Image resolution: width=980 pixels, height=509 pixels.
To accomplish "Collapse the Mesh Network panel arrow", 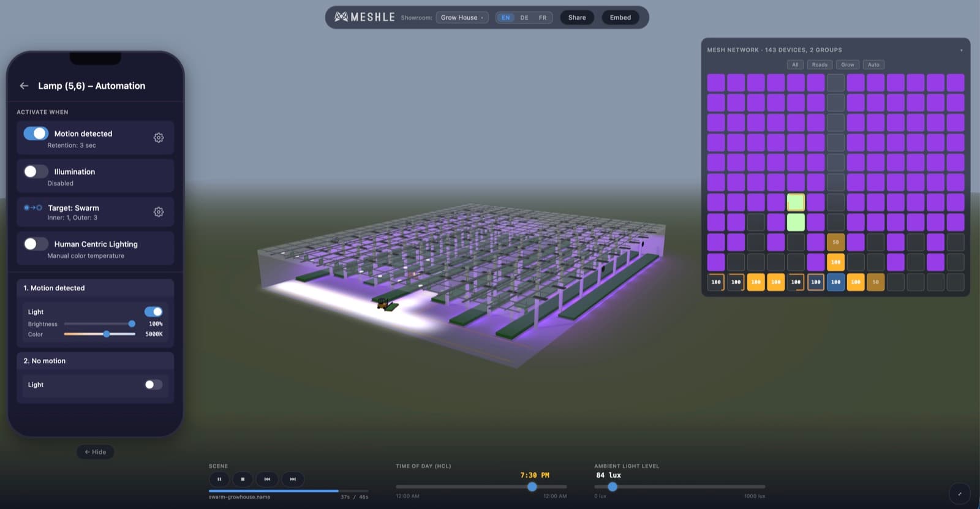I will 961,50.
